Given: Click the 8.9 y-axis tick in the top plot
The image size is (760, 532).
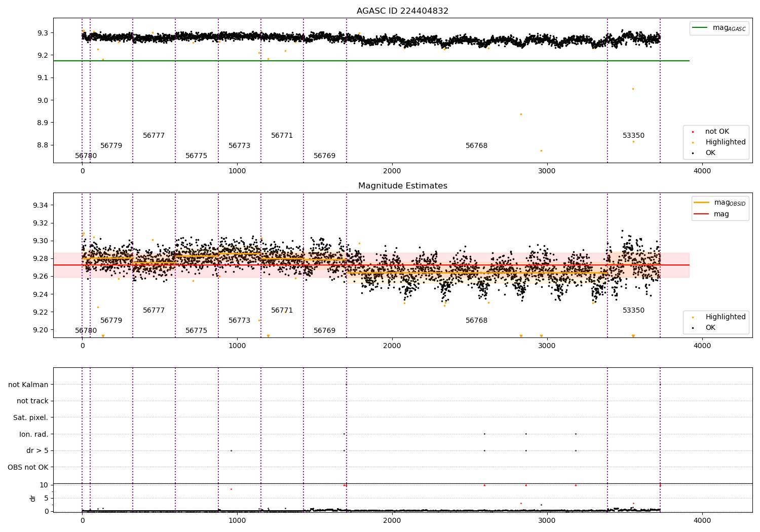Looking at the screenshot, I should (x=43, y=123).
